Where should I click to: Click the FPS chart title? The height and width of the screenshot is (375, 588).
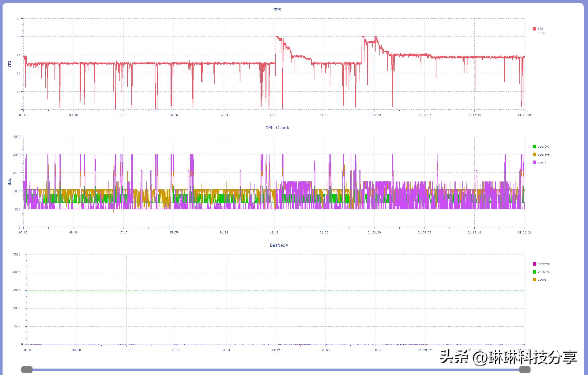click(x=277, y=10)
